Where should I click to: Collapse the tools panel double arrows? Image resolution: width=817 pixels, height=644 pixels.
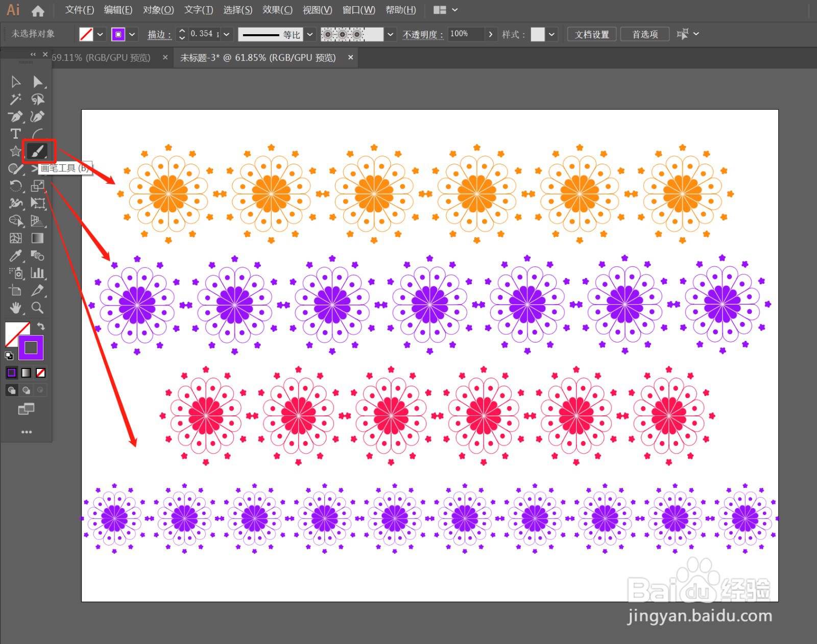pos(33,54)
